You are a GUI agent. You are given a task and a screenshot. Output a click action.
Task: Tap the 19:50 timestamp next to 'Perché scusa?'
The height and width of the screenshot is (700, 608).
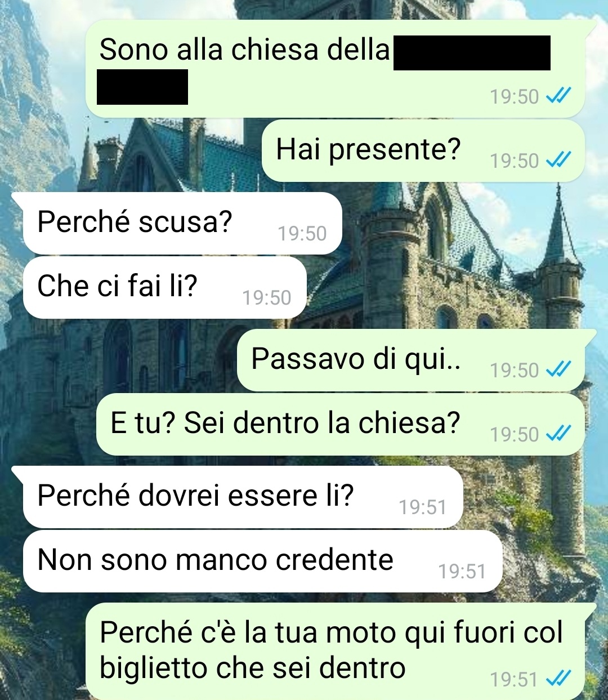302,234
